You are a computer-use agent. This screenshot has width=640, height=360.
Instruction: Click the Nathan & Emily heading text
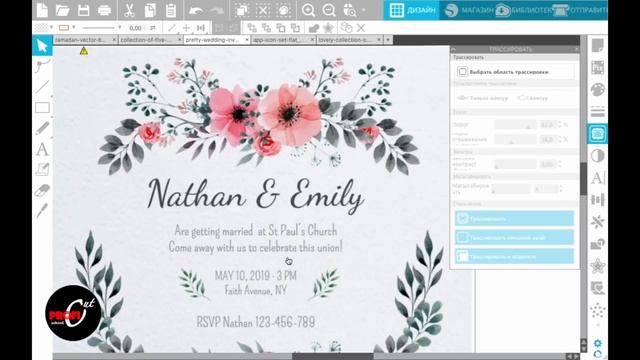[255, 196]
